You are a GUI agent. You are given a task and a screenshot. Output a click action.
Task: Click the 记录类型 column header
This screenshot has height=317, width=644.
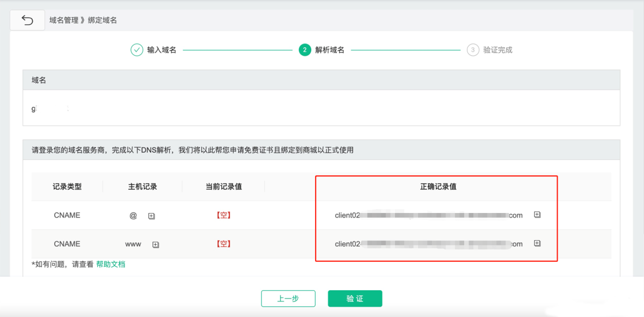pyautogui.click(x=67, y=187)
